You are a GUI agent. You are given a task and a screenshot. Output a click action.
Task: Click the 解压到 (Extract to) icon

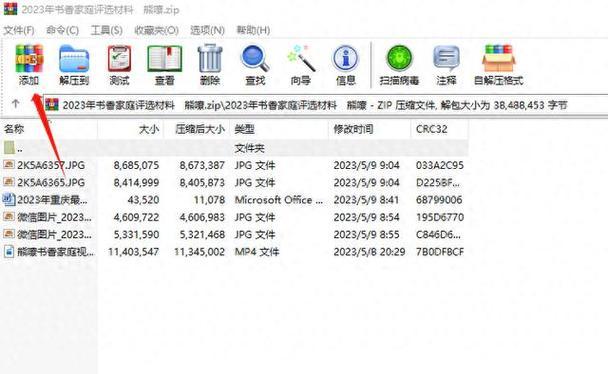click(74, 59)
